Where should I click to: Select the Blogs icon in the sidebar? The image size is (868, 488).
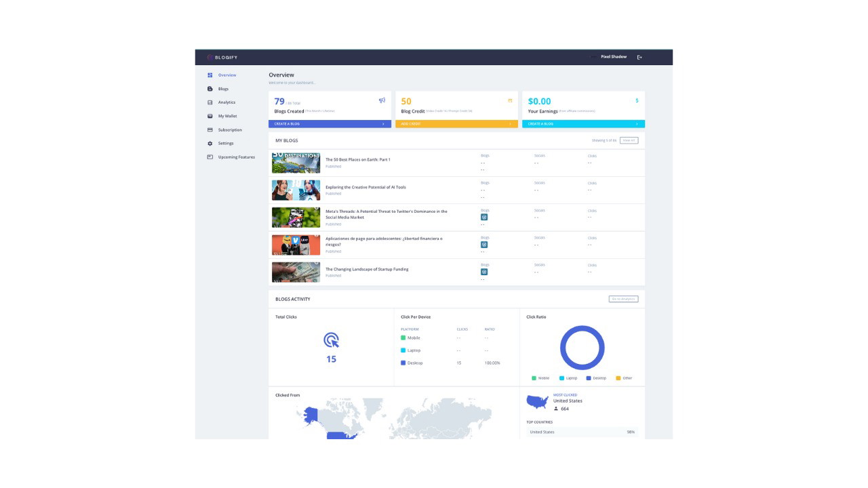(210, 89)
